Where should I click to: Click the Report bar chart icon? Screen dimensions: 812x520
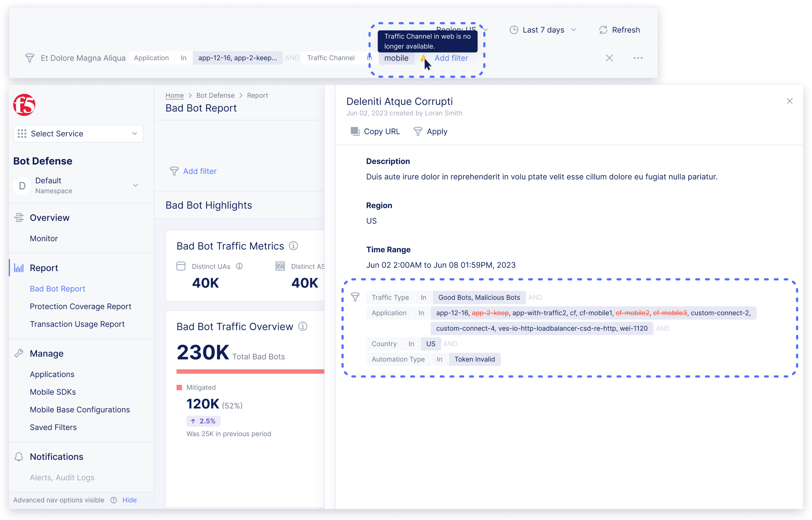[19, 268]
